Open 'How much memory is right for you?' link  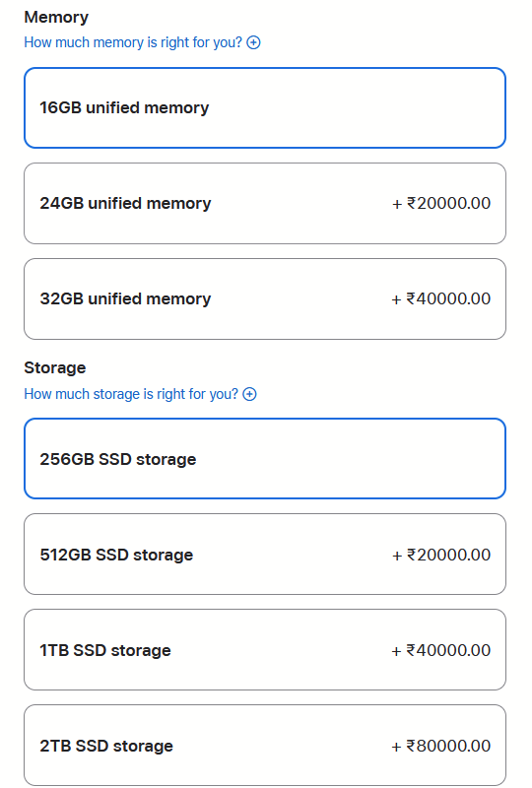pyautogui.click(x=133, y=42)
